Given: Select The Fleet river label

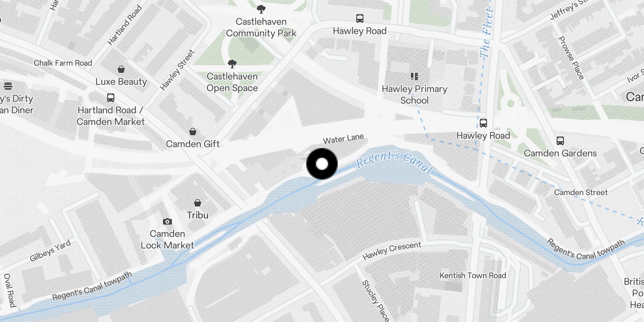Looking at the screenshot, I should (486, 33).
